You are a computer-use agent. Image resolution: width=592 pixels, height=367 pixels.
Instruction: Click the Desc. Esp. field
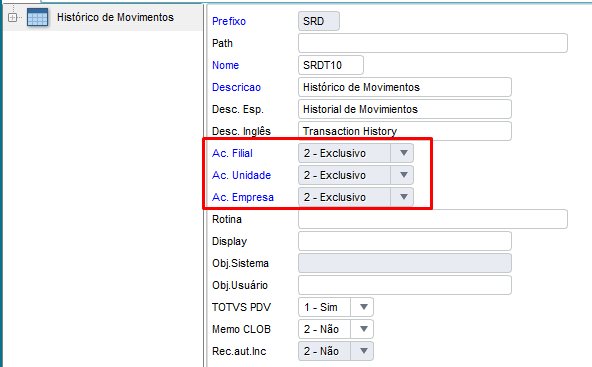(405, 109)
